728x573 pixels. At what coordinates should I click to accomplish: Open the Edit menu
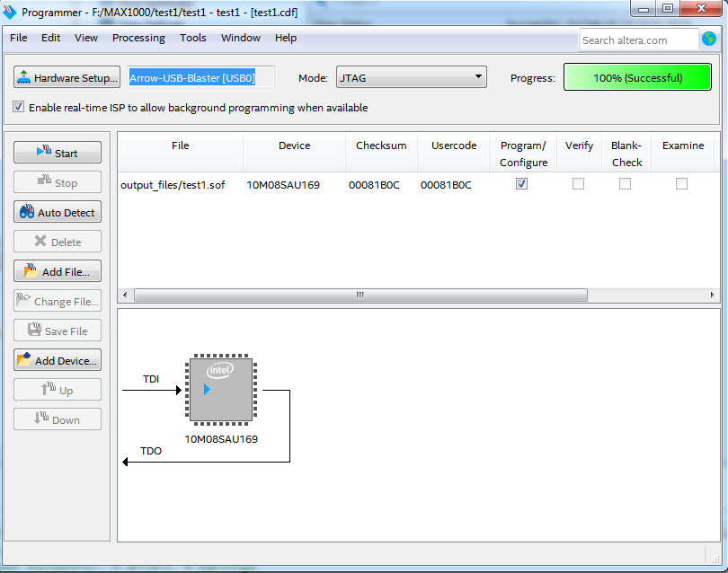click(50, 38)
